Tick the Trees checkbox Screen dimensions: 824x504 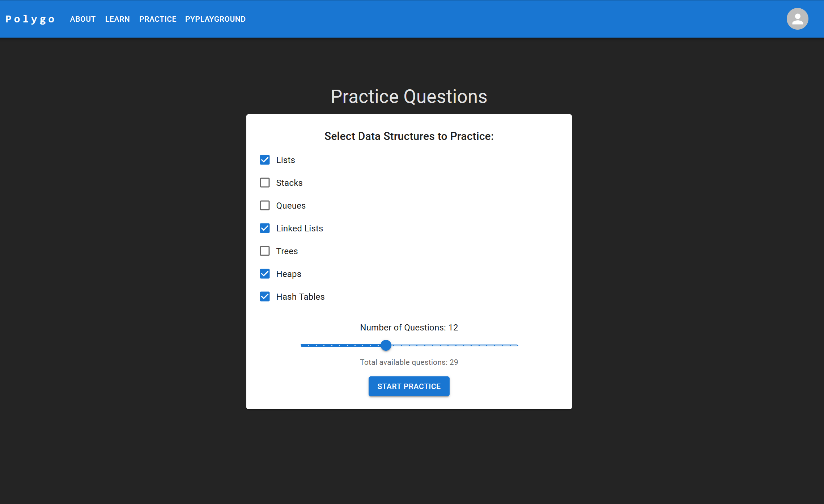pyautogui.click(x=265, y=251)
